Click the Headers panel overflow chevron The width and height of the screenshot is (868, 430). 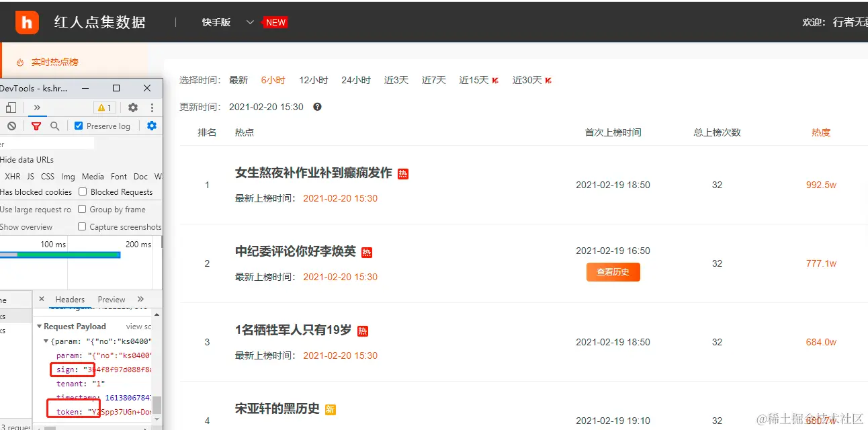[141, 299]
